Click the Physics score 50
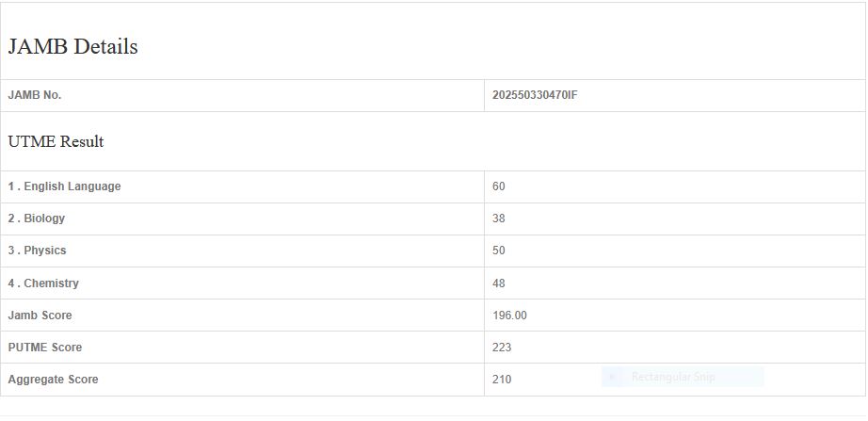868x421 pixels. point(499,251)
